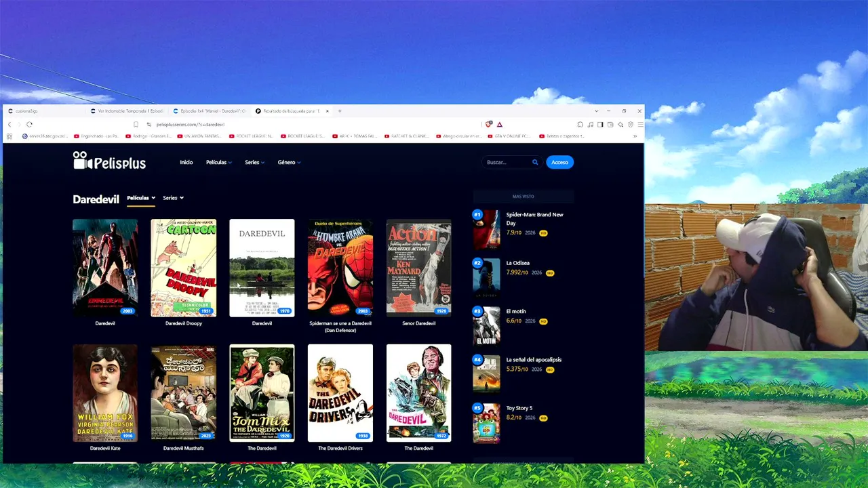Switch to the Ver Indomable Temporada 1 tab

pyautogui.click(x=127, y=110)
